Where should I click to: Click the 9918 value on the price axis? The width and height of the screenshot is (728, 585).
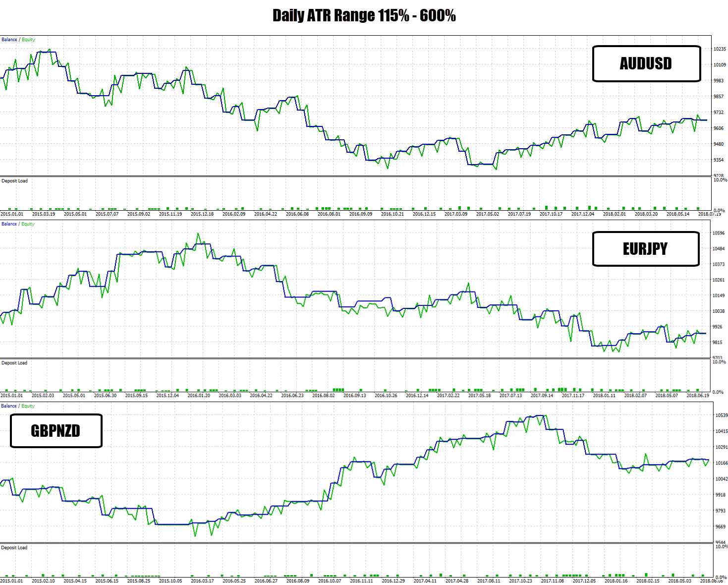pos(721,495)
